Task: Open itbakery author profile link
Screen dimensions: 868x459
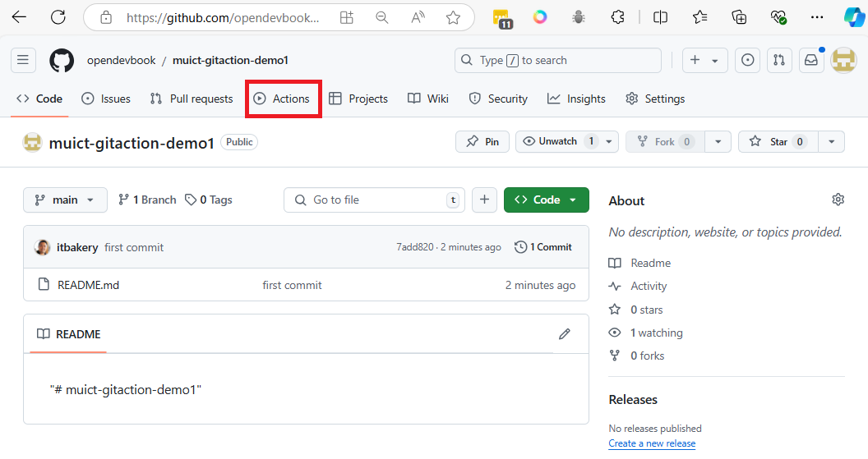Action: point(77,247)
